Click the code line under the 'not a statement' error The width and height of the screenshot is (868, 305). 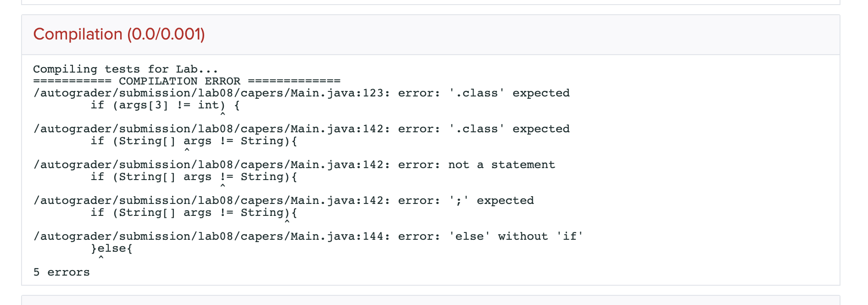pos(194,177)
